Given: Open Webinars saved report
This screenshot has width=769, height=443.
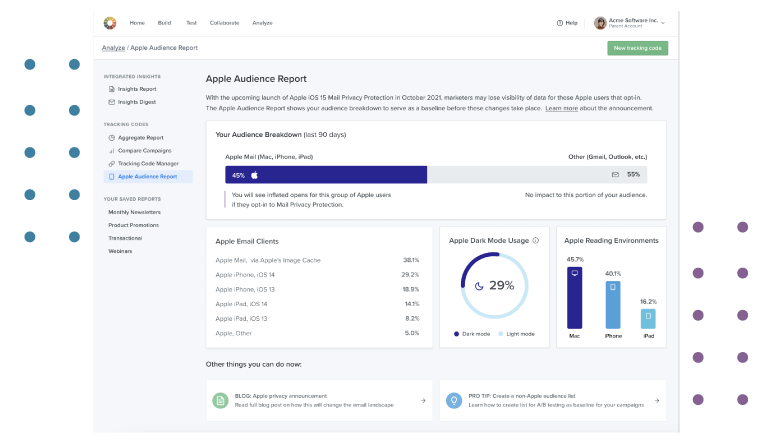Looking at the screenshot, I should pos(120,251).
